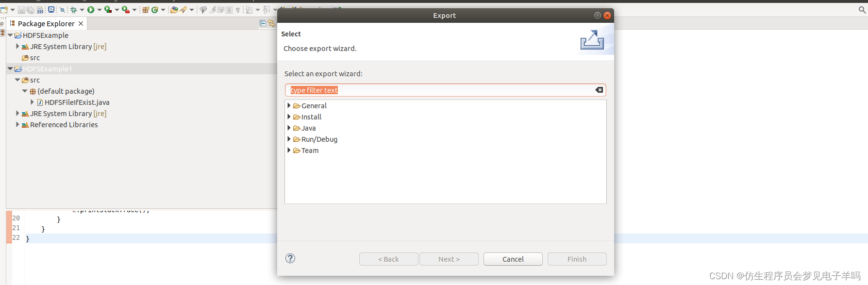Click the Cancel button
The width and height of the screenshot is (868, 285).
tap(513, 259)
